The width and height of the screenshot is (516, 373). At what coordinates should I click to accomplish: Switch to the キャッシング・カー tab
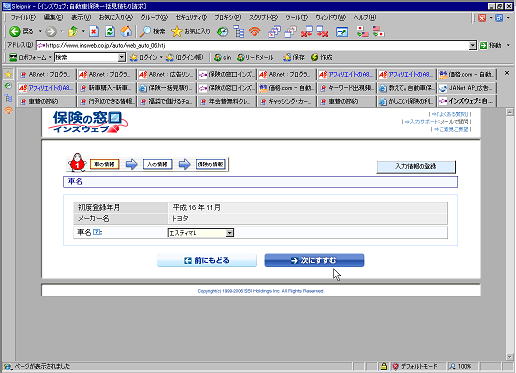[286, 101]
